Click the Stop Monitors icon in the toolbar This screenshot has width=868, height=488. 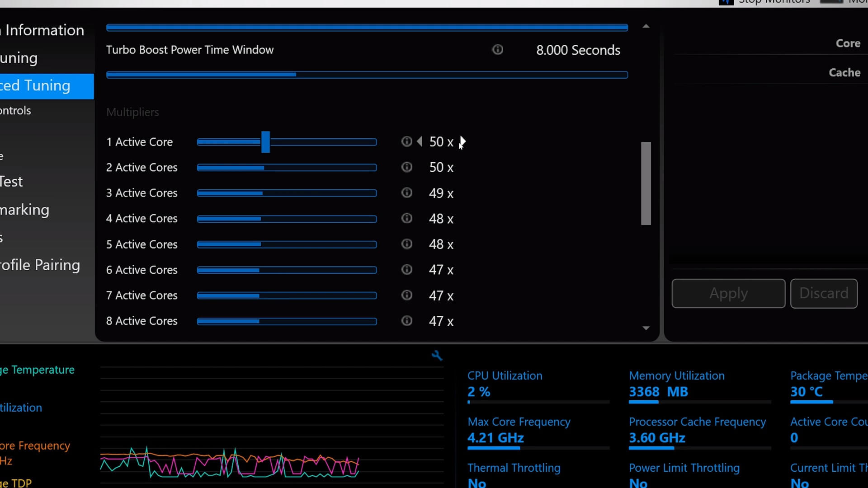(727, 2)
